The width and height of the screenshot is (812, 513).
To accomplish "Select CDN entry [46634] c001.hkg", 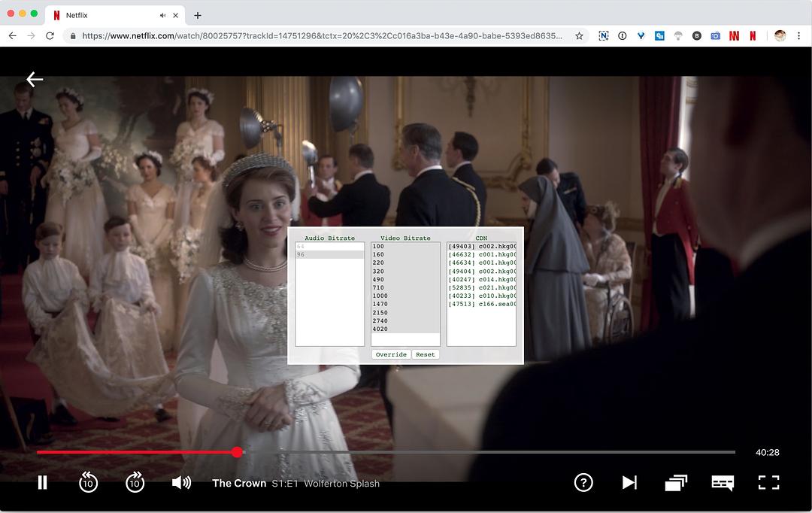I will tap(482, 263).
